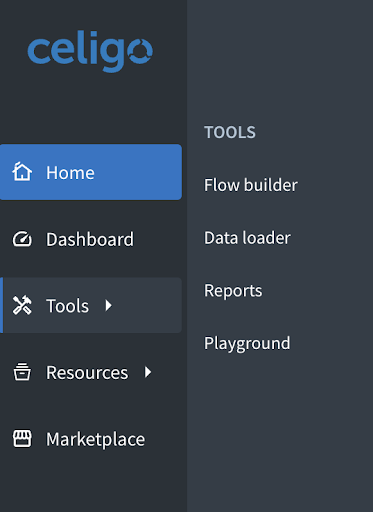Click the TOOLS section heading
Viewport: 373px width, 512px height.
[230, 132]
